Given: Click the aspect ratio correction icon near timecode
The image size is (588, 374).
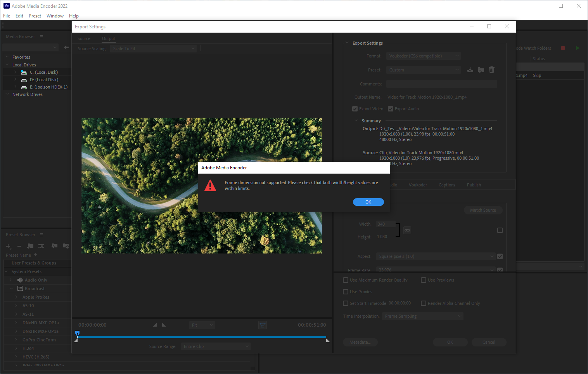Looking at the screenshot, I should coord(263,325).
